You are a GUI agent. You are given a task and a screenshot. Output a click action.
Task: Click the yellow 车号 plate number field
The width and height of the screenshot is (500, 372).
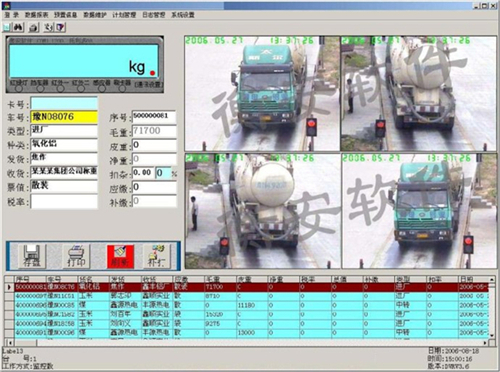(x=64, y=117)
